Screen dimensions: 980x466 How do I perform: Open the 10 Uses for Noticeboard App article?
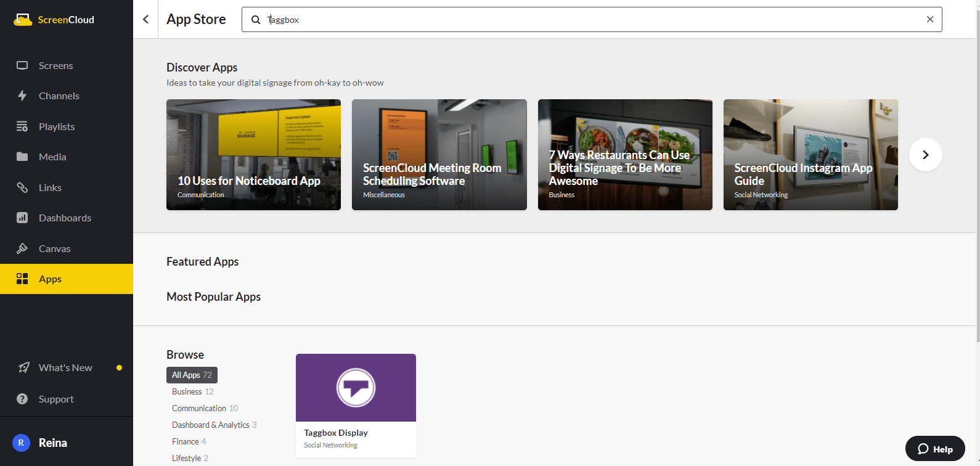tap(253, 155)
